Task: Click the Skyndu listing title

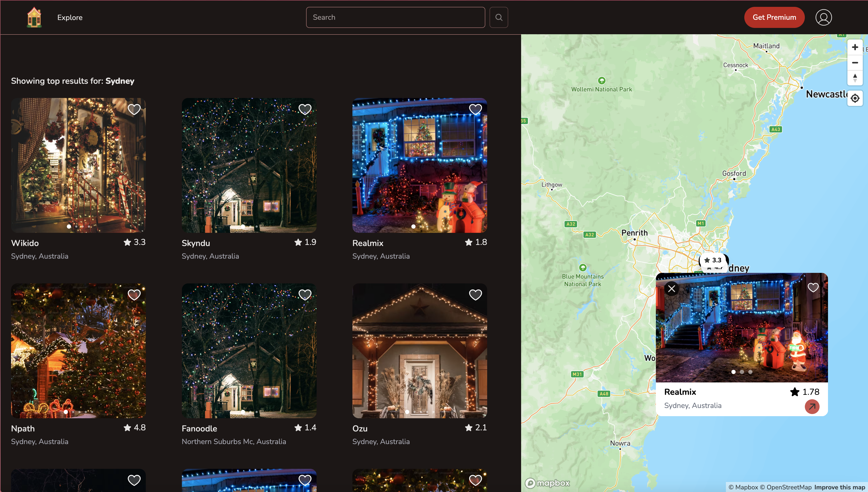Action: coord(196,243)
